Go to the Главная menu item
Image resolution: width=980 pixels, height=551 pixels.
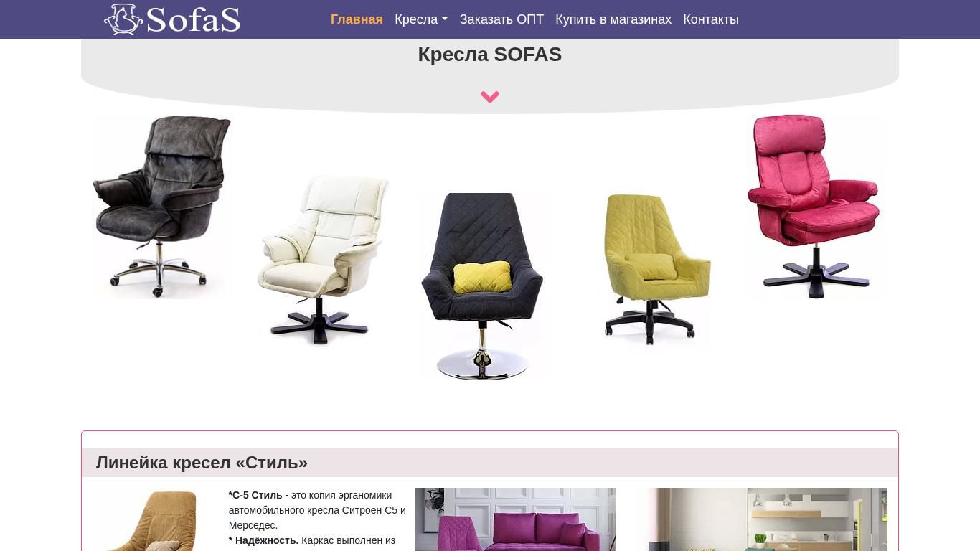[x=357, y=19]
